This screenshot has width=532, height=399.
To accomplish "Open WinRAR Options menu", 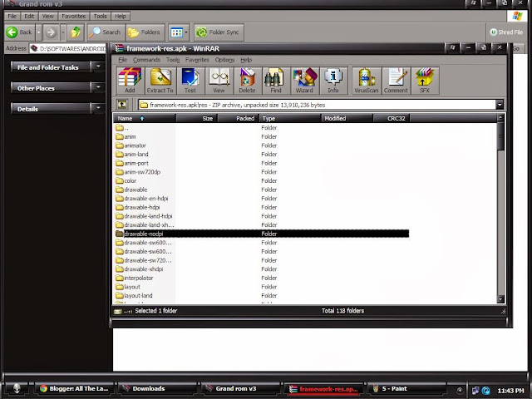I will pos(224,60).
